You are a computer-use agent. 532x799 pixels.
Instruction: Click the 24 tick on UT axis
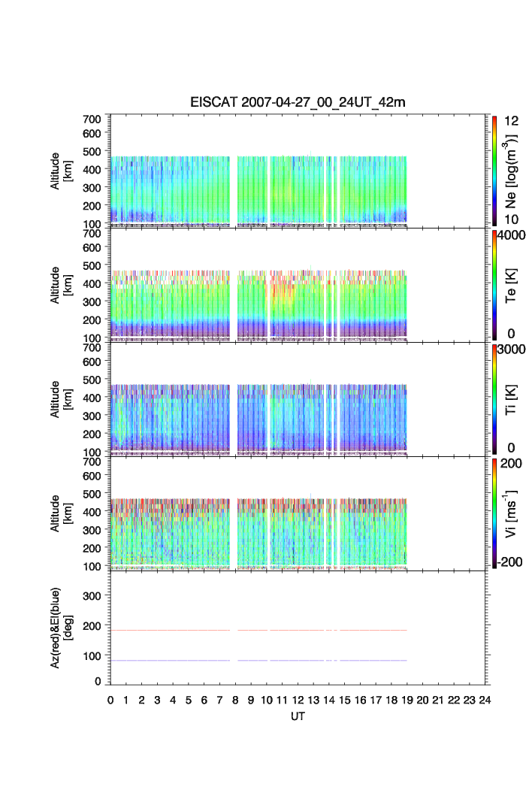485,700
